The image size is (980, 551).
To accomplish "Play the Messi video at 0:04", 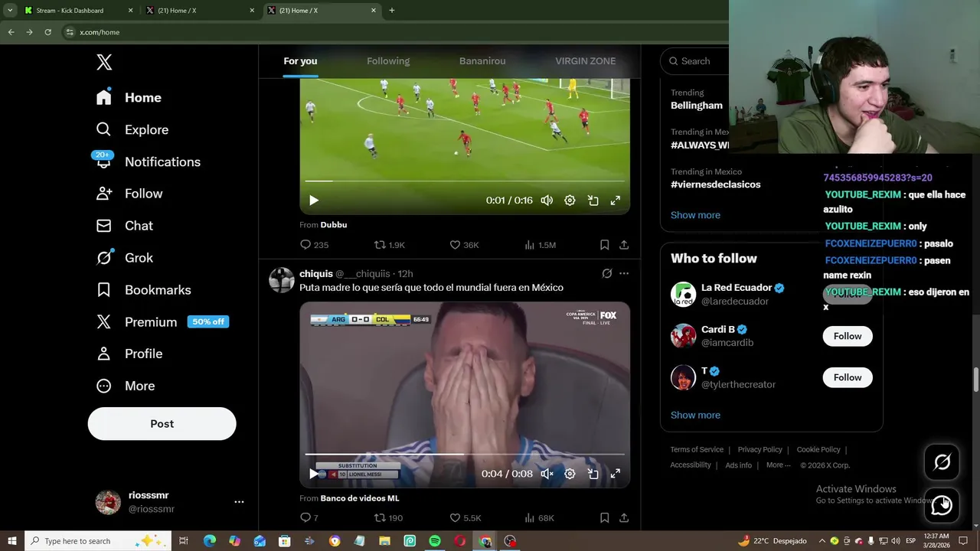I will tap(313, 474).
